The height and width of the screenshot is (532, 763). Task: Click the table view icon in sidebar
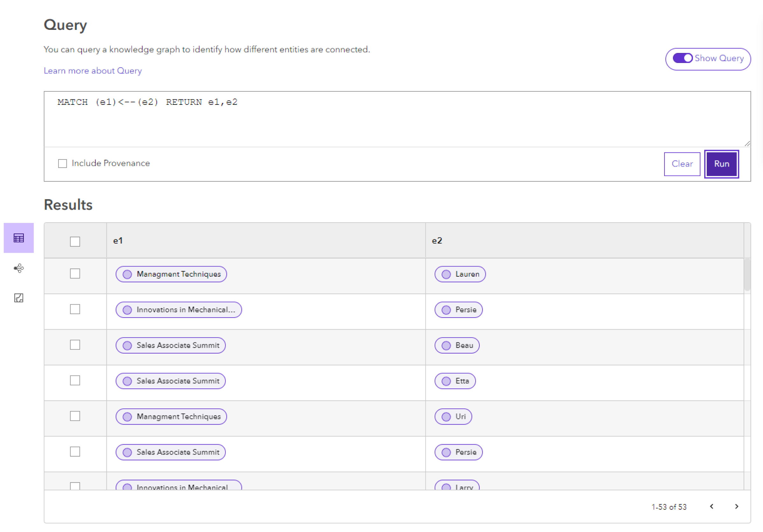coord(18,238)
